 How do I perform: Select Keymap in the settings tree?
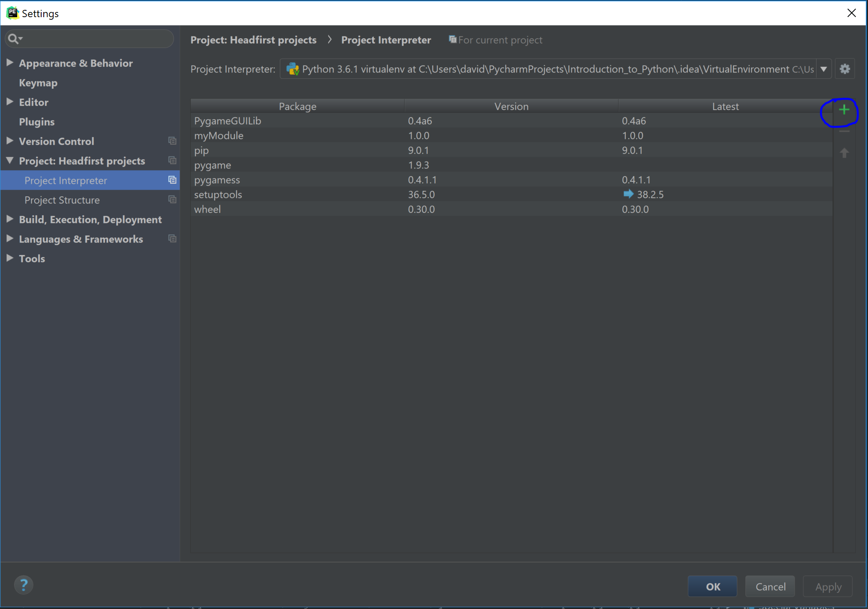(38, 83)
